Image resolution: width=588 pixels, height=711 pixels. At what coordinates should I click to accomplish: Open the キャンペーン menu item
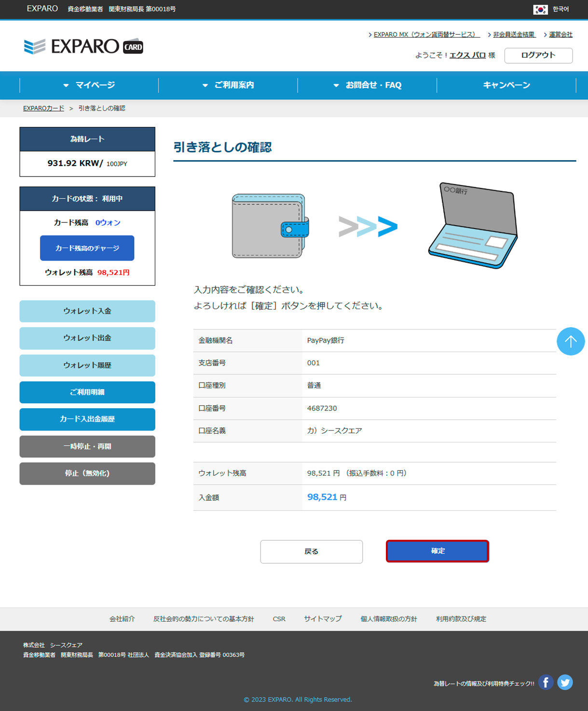tap(506, 85)
